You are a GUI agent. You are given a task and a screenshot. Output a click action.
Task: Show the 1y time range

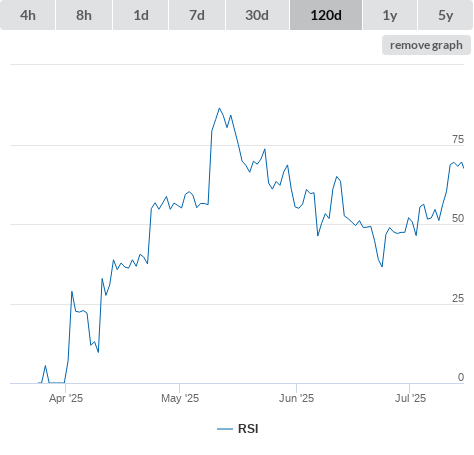[390, 15]
